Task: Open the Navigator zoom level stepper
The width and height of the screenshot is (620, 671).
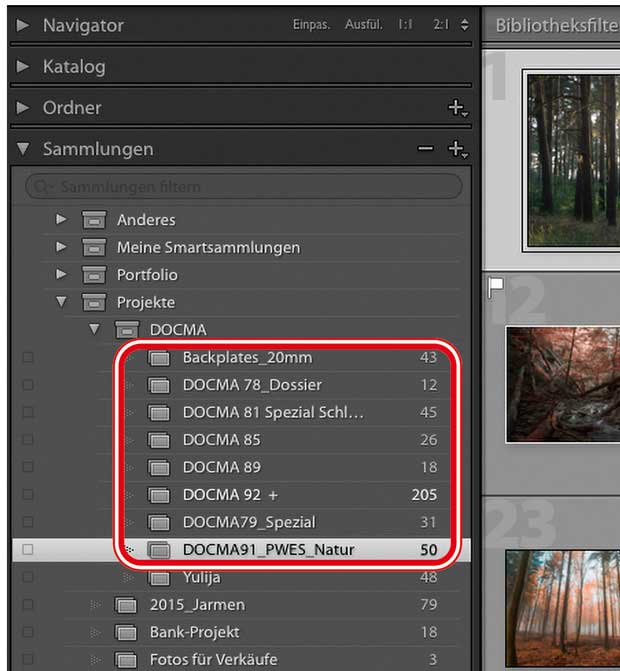Action: click(465, 25)
